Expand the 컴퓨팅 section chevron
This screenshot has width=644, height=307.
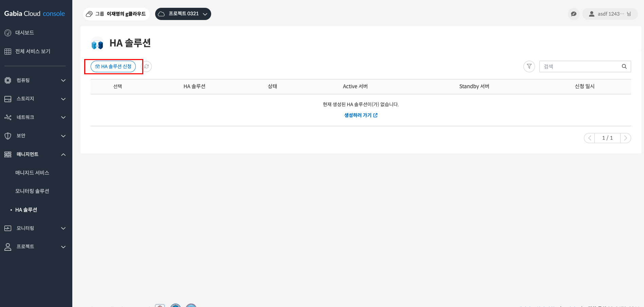pyautogui.click(x=63, y=80)
